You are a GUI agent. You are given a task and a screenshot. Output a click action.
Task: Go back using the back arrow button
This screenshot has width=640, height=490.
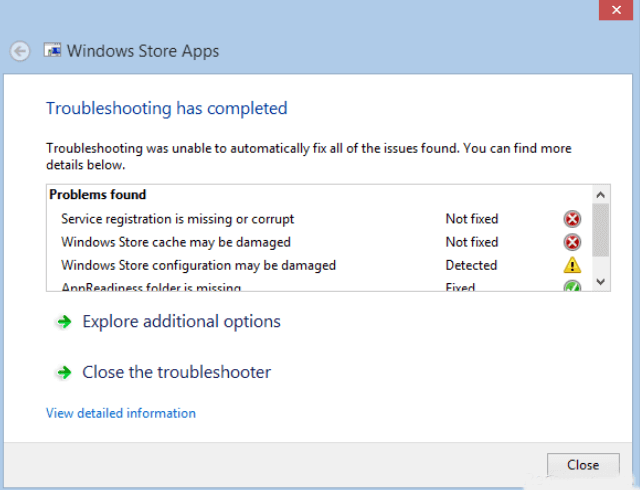(20, 51)
